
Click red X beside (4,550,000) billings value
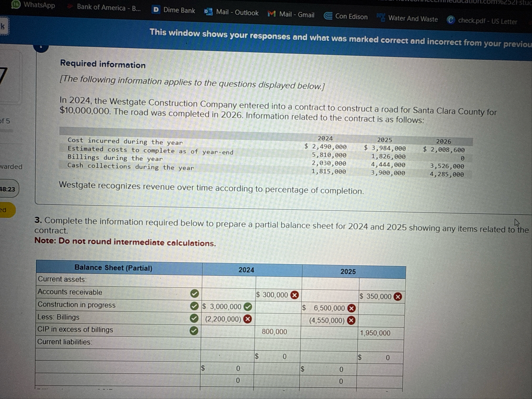(351, 320)
